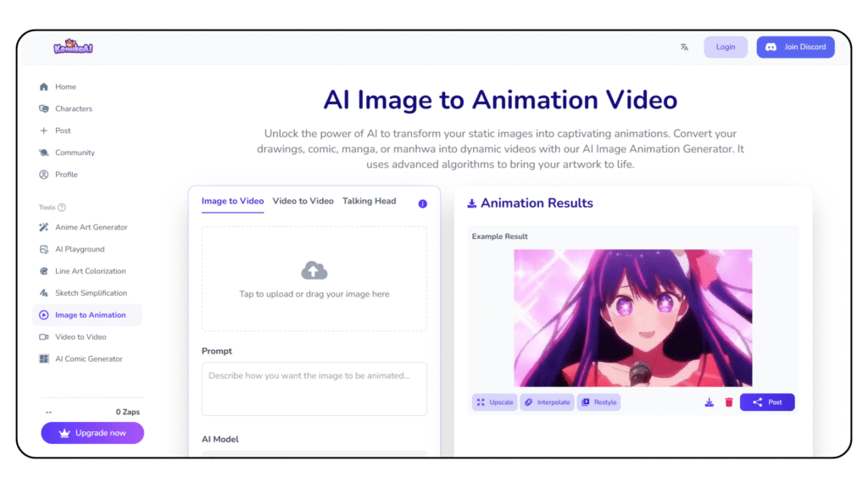Click the KomikoAI logo
This screenshot has width=868, height=488.
[73, 47]
